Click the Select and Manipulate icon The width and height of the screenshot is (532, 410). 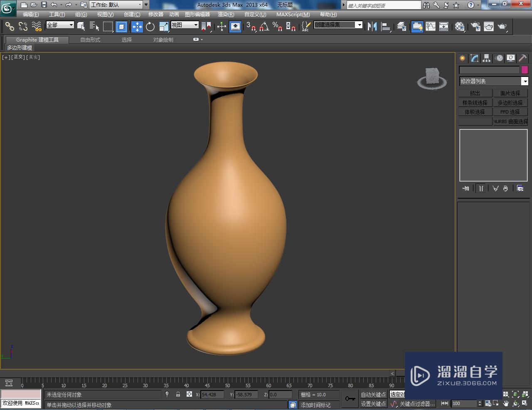[222, 27]
